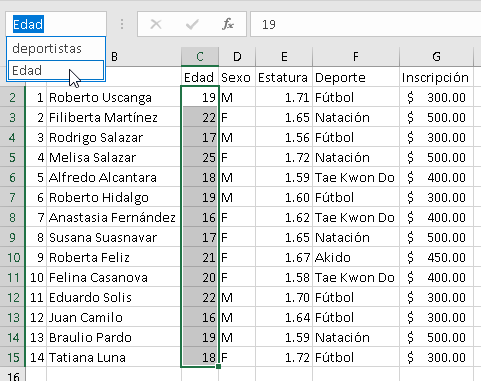The width and height of the screenshot is (481, 381).
Task: Select column C header
Action: click(x=200, y=57)
